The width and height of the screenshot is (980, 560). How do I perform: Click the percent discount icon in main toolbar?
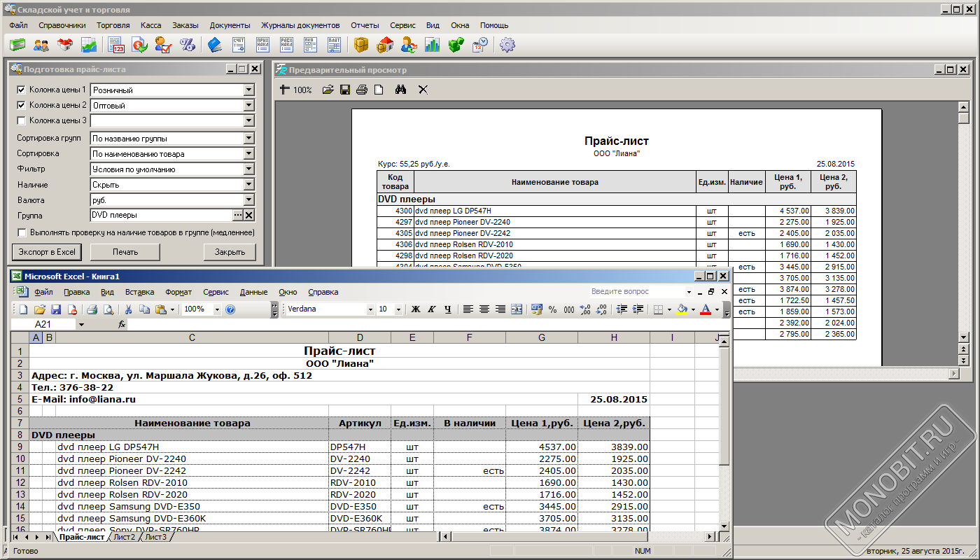[187, 45]
